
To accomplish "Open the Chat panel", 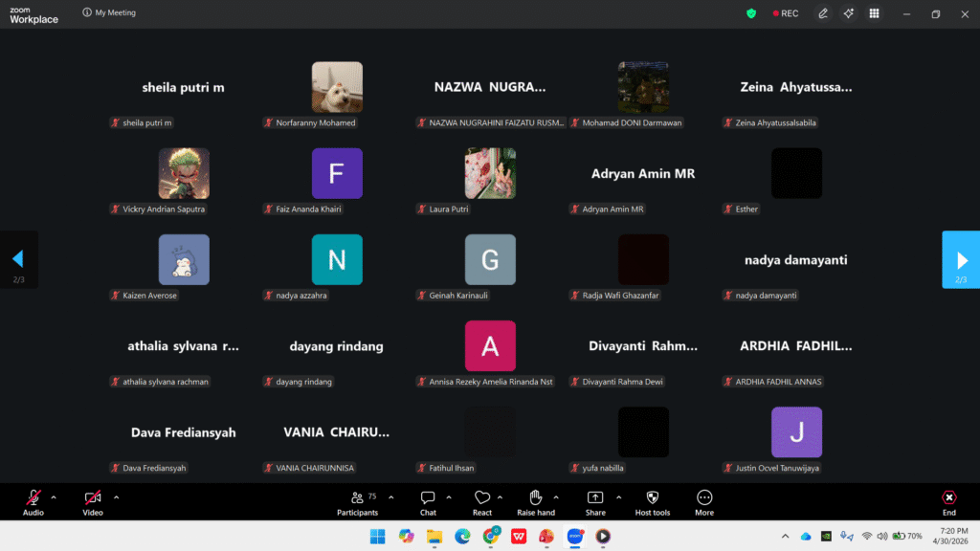I will pos(428,502).
